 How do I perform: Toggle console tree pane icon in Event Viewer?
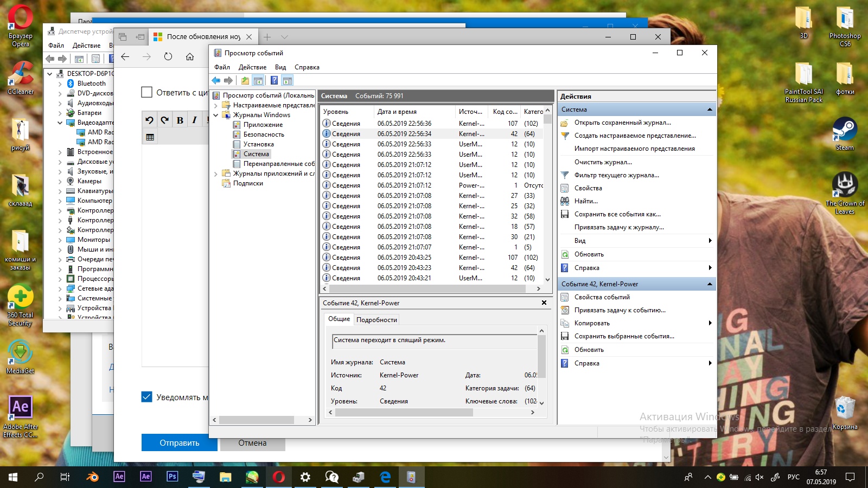point(258,81)
